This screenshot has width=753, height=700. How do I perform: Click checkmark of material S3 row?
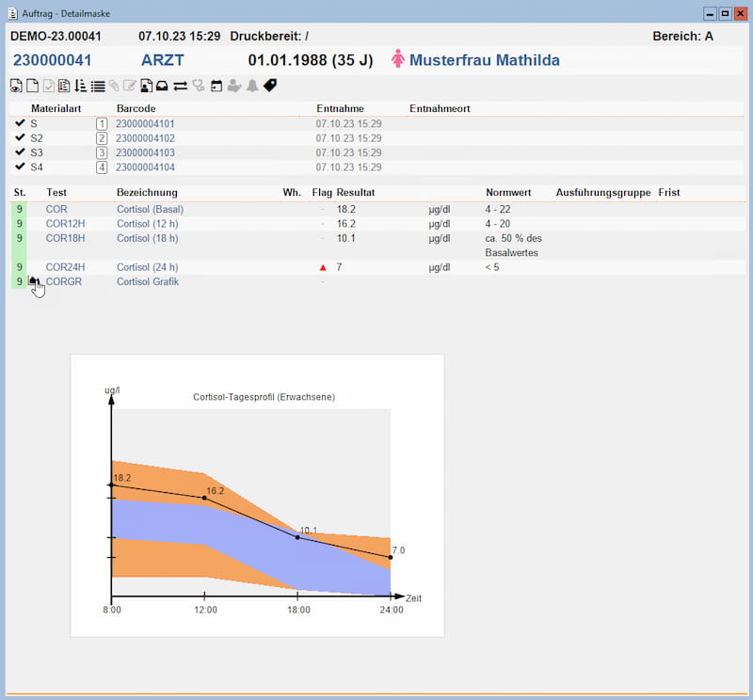click(x=20, y=151)
